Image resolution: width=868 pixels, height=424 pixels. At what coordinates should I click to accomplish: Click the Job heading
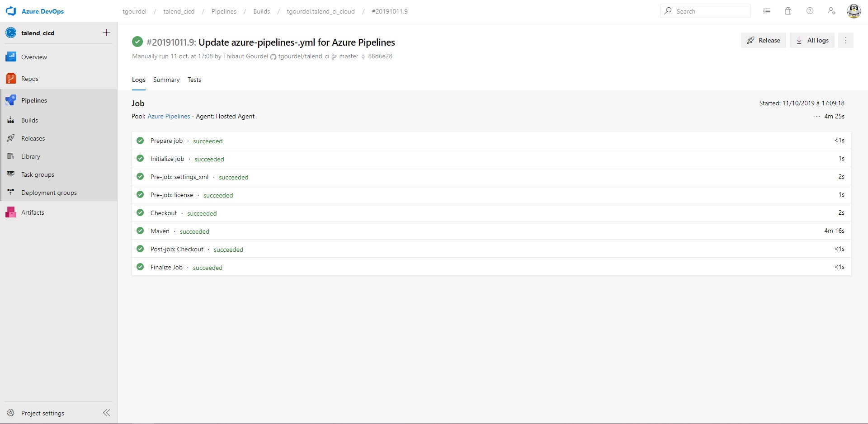pyautogui.click(x=138, y=103)
